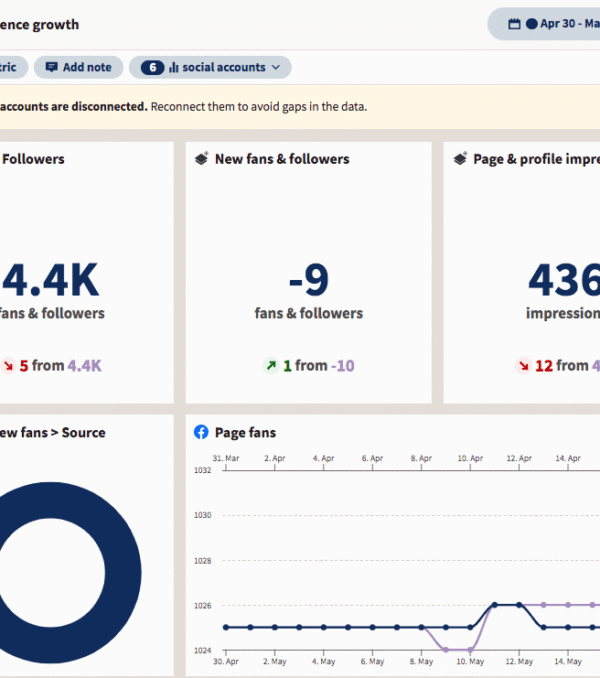600x678 pixels.
Task: Click the chevron on social accounts dropdown
Action: click(276, 67)
